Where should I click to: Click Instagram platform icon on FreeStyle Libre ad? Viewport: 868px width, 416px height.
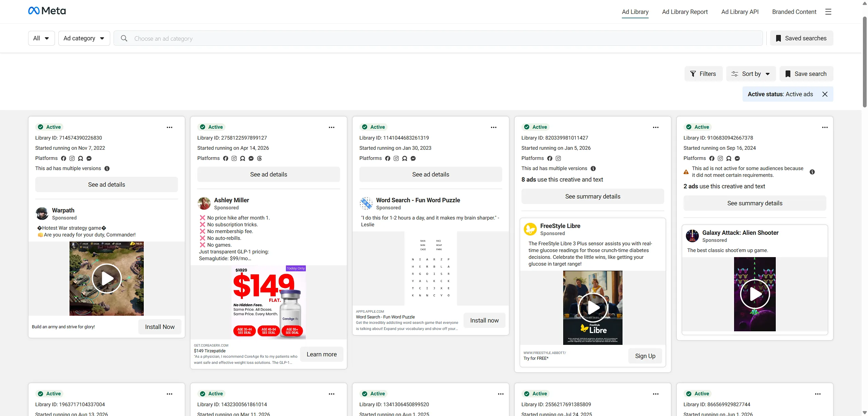pyautogui.click(x=558, y=159)
